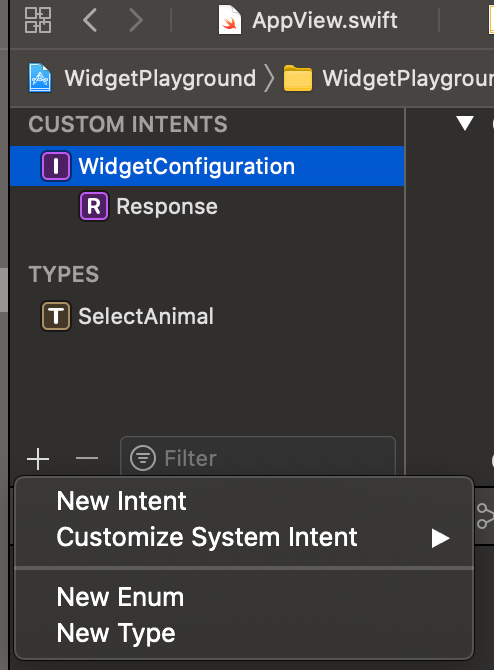Click the plus button to add item

[x=38, y=459]
